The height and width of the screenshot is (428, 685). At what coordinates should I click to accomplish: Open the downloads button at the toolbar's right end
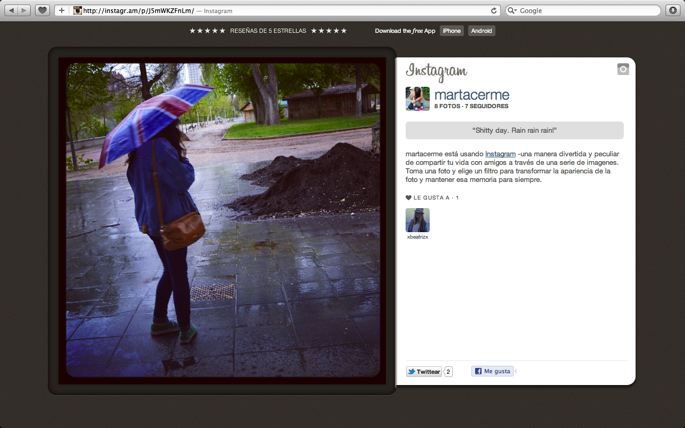[x=673, y=10]
